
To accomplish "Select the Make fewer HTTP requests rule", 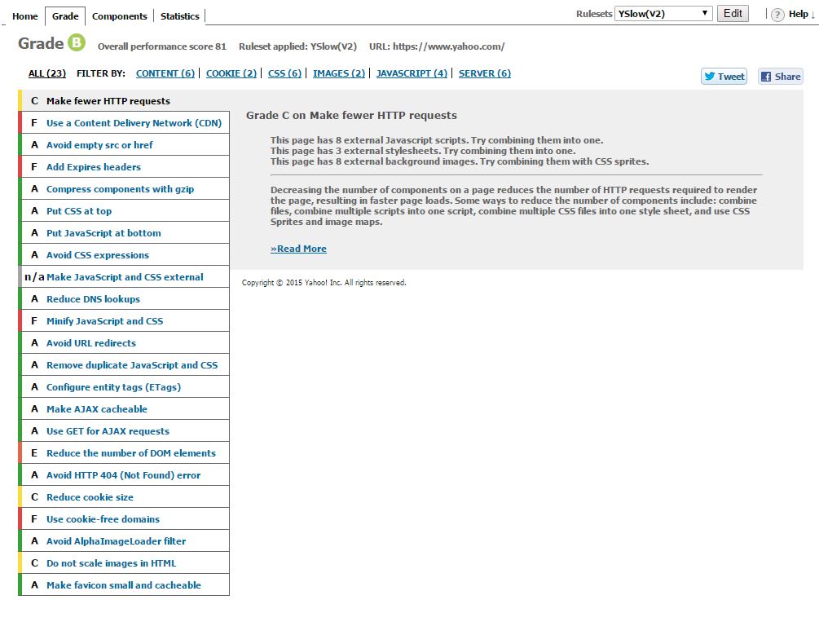I will (125, 101).
